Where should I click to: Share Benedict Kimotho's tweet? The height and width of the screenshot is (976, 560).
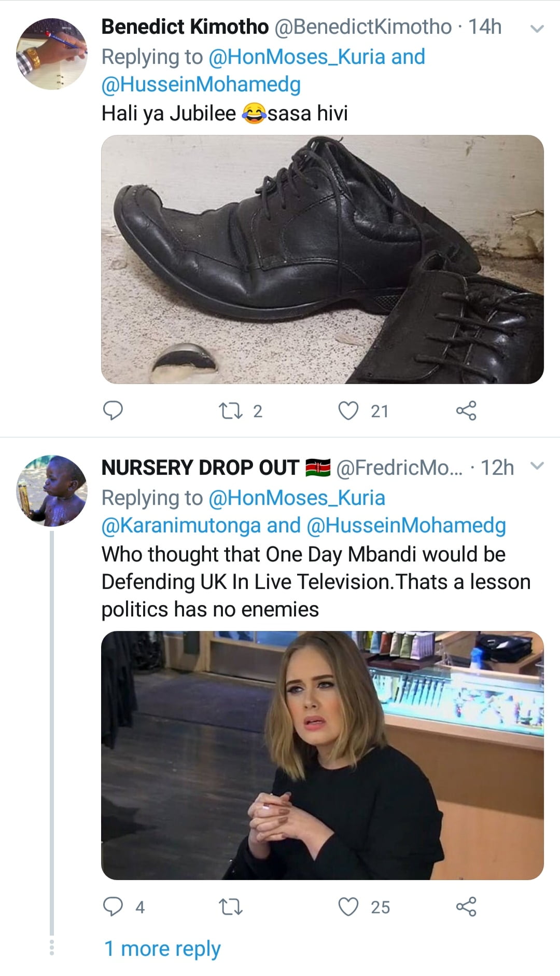(466, 410)
